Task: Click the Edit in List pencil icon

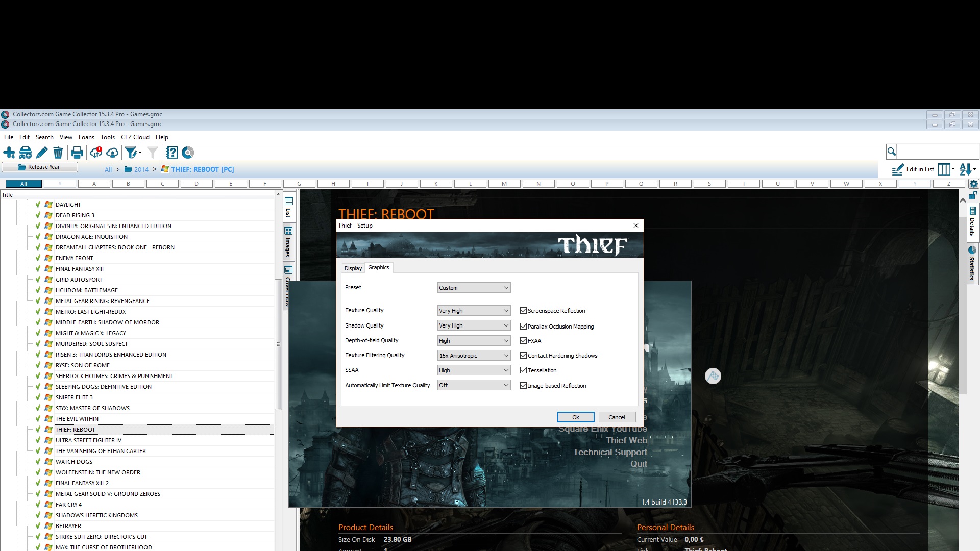Action: coord(898,169)
